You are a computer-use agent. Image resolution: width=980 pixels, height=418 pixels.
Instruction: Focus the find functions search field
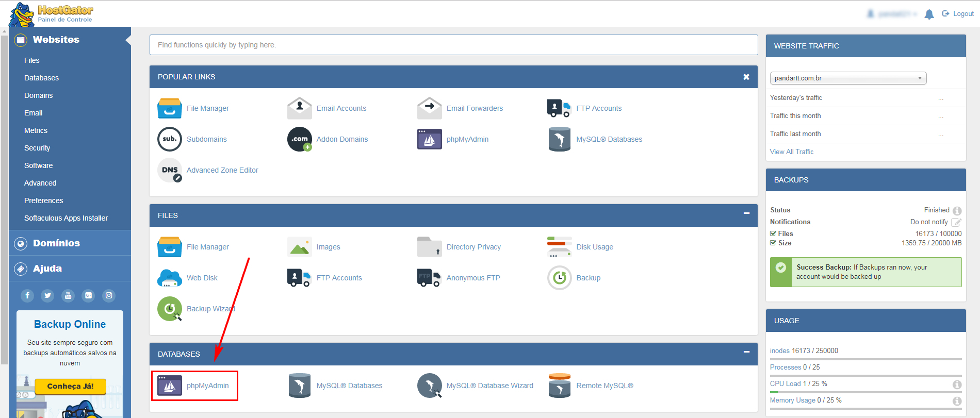pos(453,45)
